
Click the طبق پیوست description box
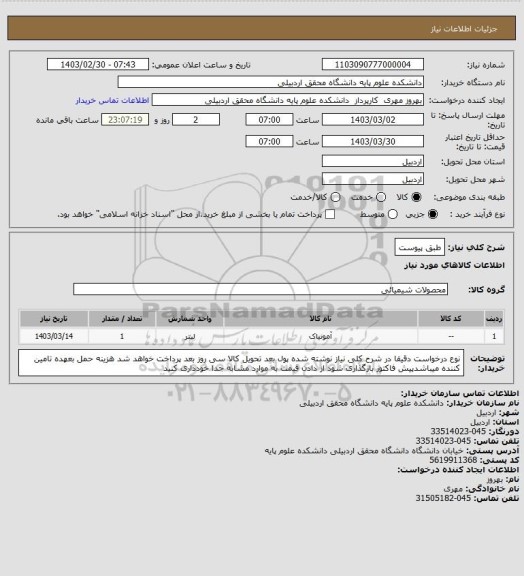420,248
